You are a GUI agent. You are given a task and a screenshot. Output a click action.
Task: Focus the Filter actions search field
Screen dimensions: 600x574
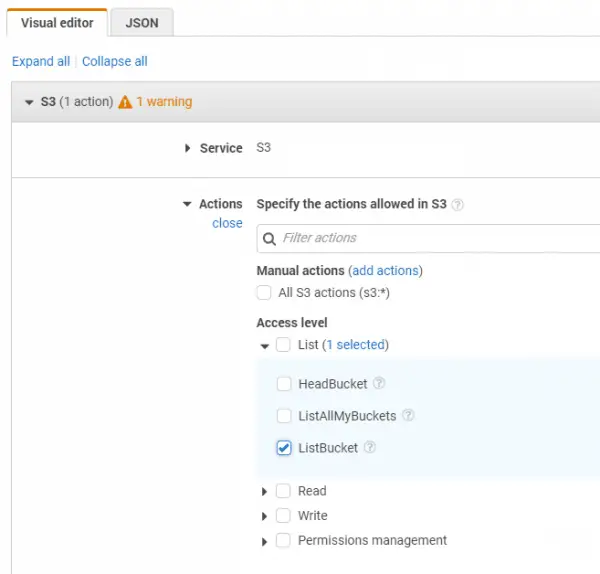(x=429, y=238)
